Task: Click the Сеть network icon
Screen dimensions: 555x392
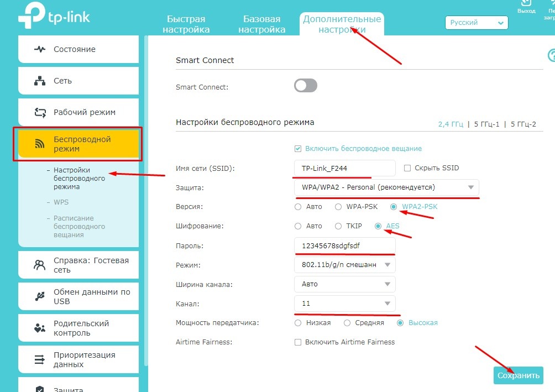Action: 40,81
